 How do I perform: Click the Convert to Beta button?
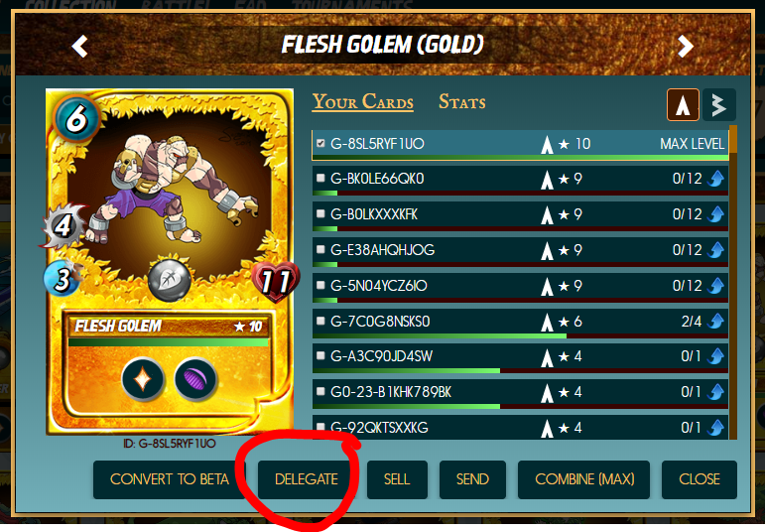[x=170, y=479]
